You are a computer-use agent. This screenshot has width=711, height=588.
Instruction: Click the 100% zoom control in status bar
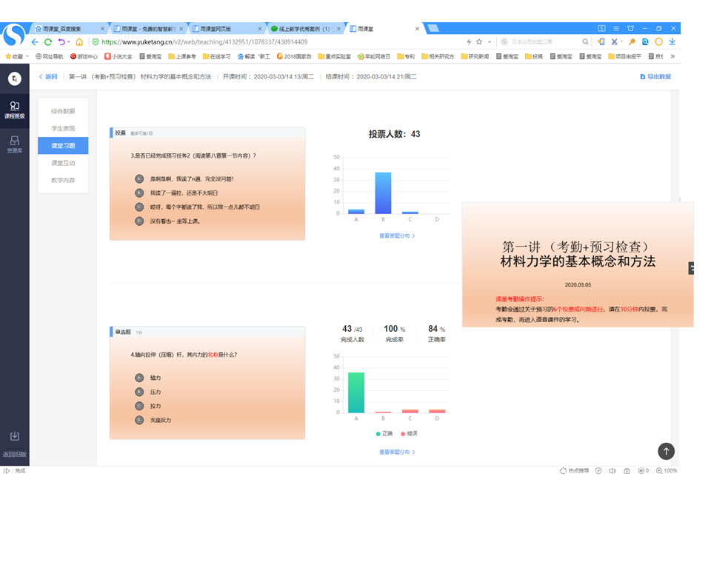(x=669, y=470)
